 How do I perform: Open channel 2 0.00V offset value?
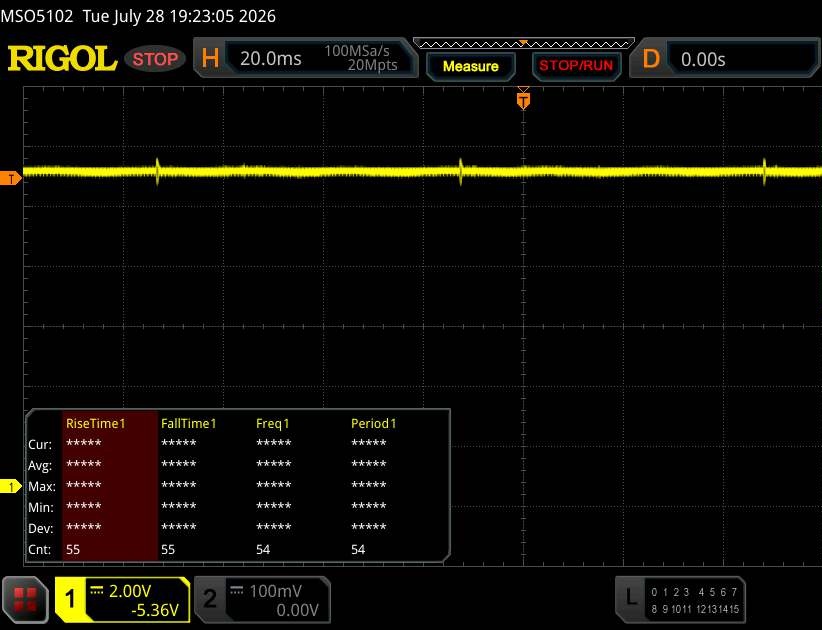(x=297, y=610)
